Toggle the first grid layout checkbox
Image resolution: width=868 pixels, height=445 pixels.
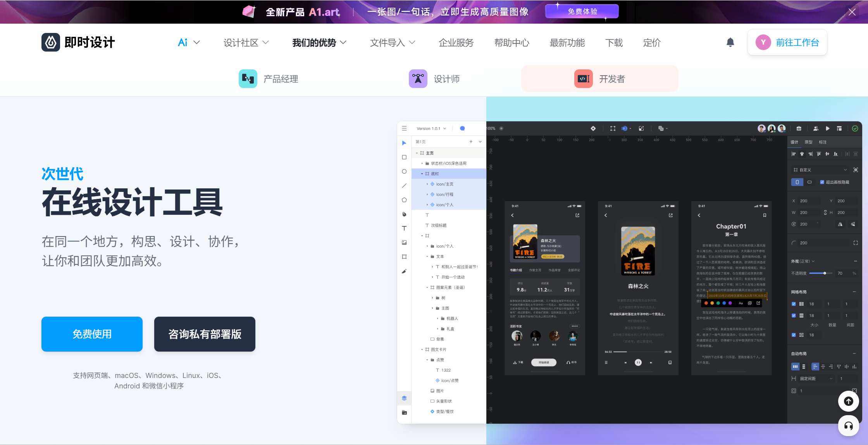tap(793, 304)
